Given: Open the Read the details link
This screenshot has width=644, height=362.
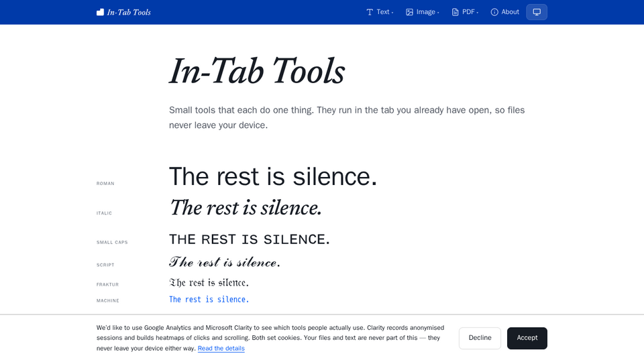Looking at the screenshot, I should [221, 349].
